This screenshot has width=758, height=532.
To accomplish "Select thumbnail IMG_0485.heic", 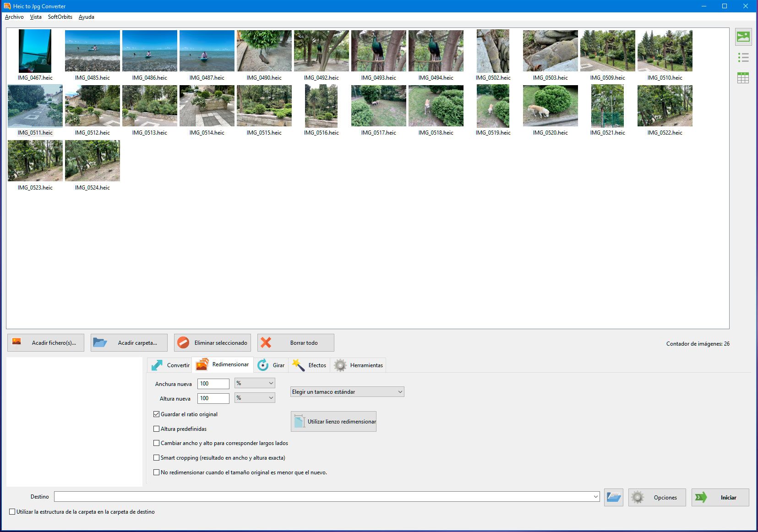I will coord(93,51).
